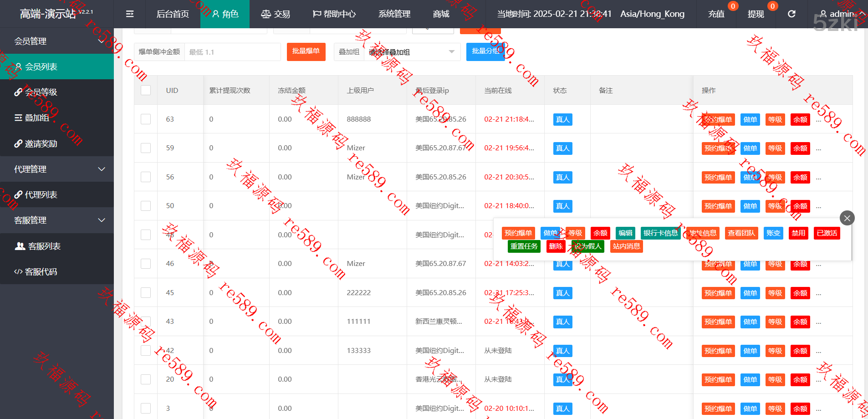The image size is (868, 419).
Task: Click the admin user icon
Action: pyautogui.click(x=823, y=14)
